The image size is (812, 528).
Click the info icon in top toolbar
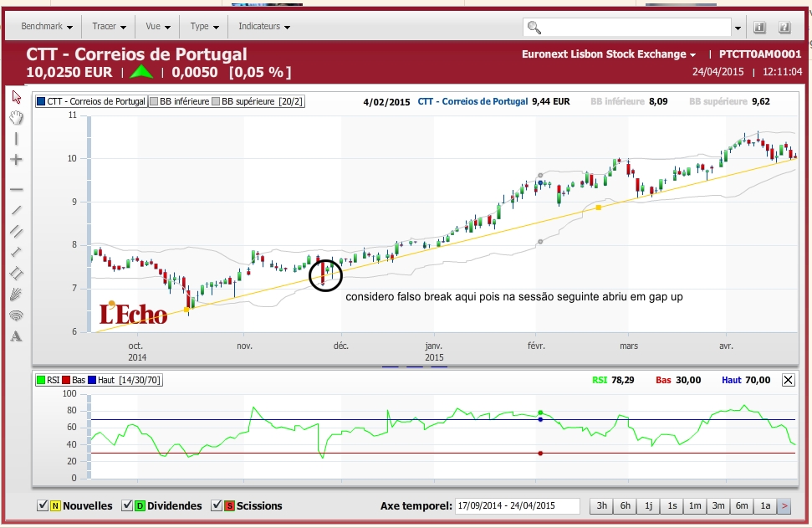coord(759,27)
